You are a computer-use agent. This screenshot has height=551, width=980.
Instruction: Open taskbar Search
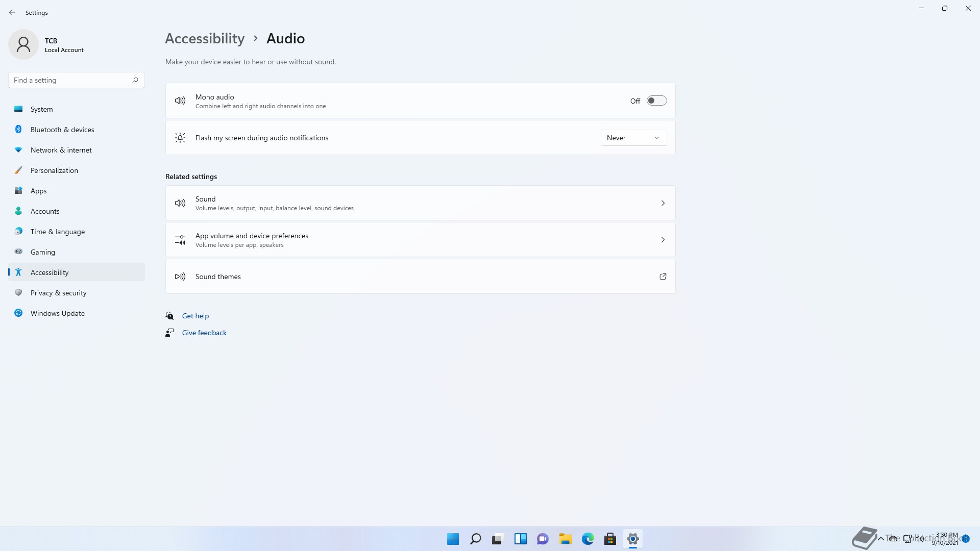pos(475,539)
